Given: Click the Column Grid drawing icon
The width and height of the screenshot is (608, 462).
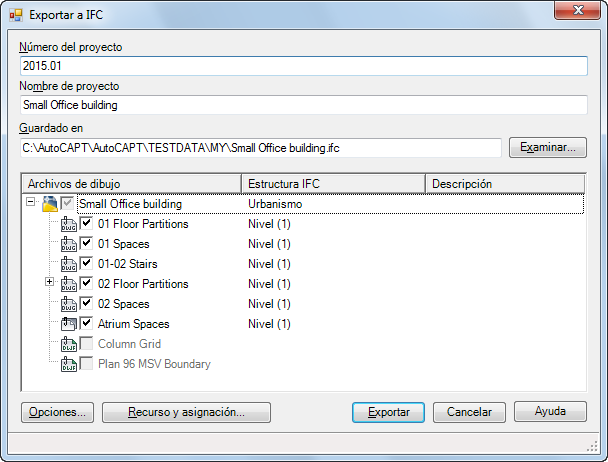Looking at the screenshot, I should click(68, 344).
